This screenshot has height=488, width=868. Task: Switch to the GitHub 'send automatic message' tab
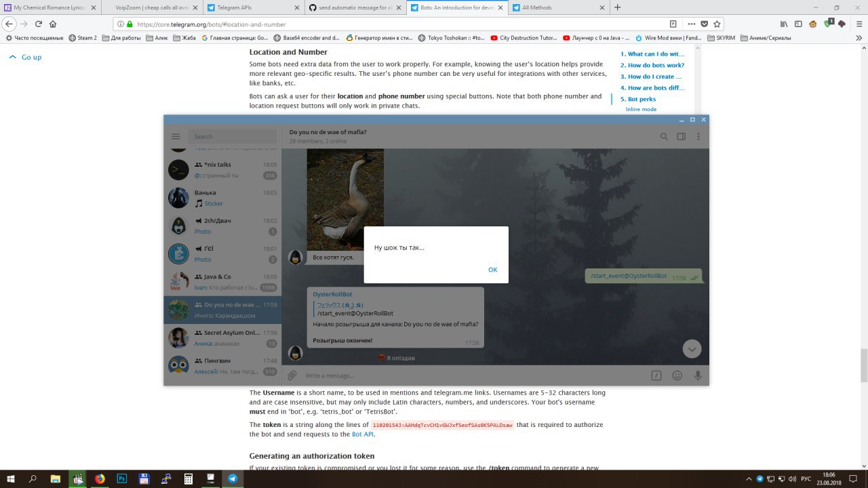[357, 7]
